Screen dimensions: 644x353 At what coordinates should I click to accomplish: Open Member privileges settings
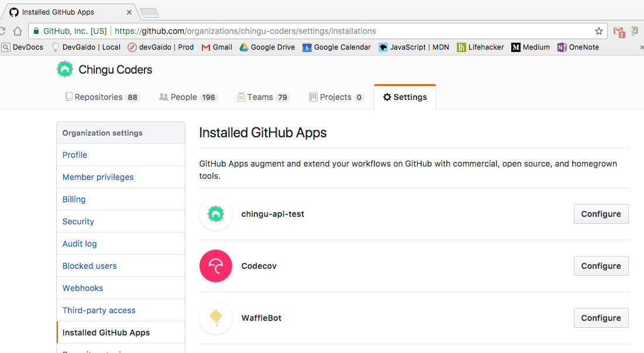coord(98,177)
